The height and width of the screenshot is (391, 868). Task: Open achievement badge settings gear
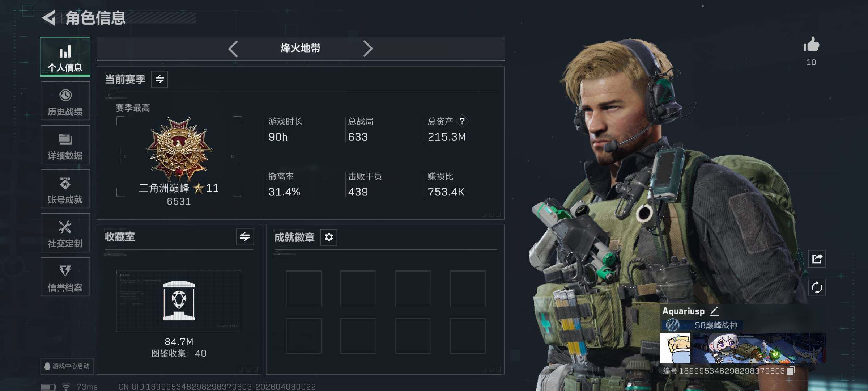pos(329,237)
